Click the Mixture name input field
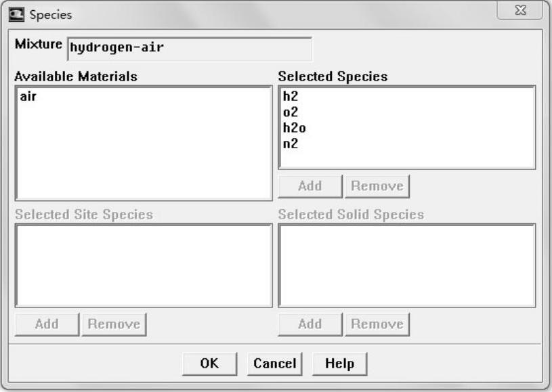552x392 pixels. tap(189, 49)
